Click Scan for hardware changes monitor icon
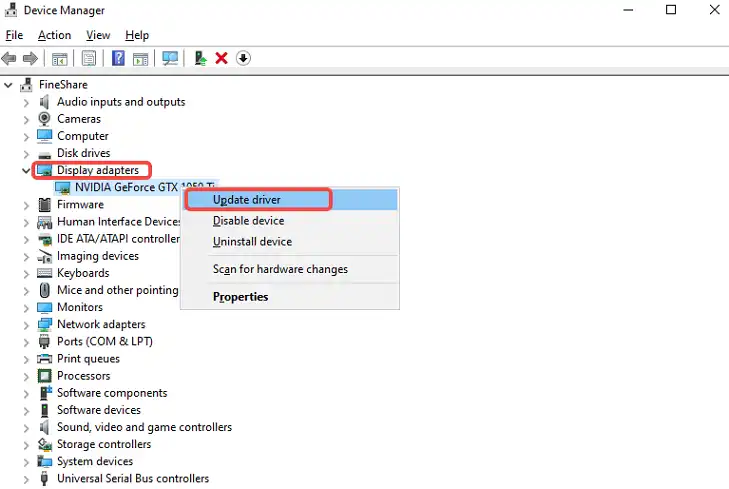Image resolution: width=729 pixels, height=489 pixels. (x=170, y=58)
